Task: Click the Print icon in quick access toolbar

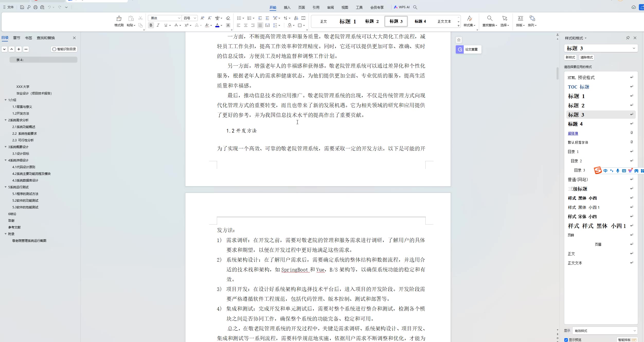Action: pyautogui.click(x=35, y=7)
